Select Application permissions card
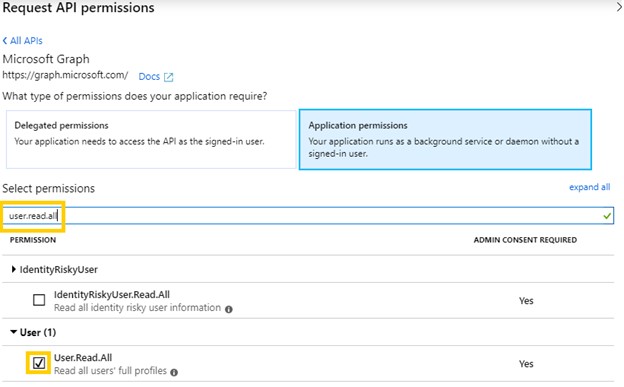Screen dimensions: 624x387 [445, 139]
